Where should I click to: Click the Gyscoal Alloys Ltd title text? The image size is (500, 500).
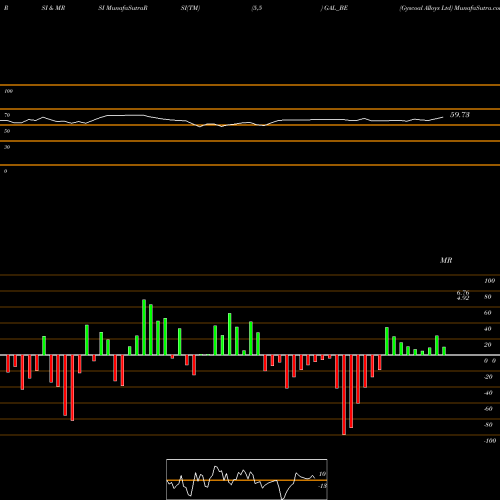click(426, 8)
